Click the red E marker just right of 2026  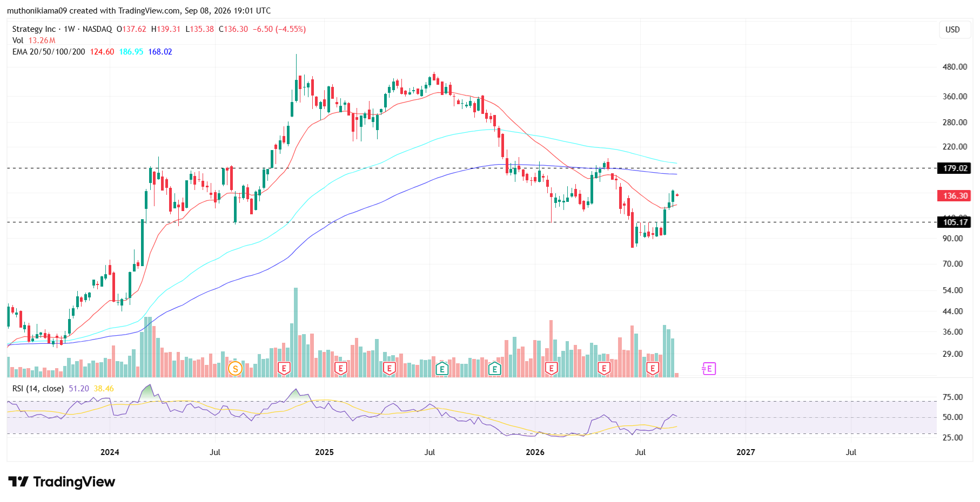click(551, 369)
